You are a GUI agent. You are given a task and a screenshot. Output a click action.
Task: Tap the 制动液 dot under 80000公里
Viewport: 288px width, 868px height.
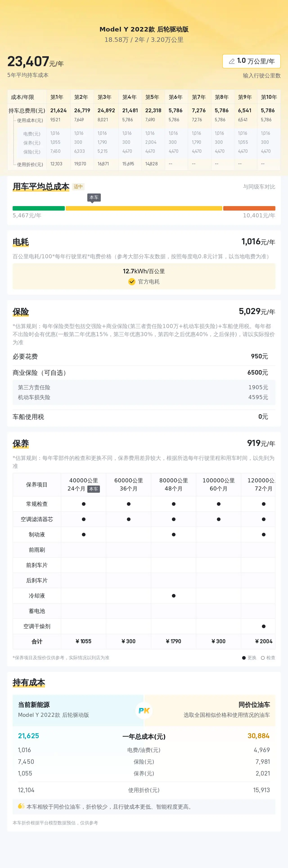coord(173,534)
